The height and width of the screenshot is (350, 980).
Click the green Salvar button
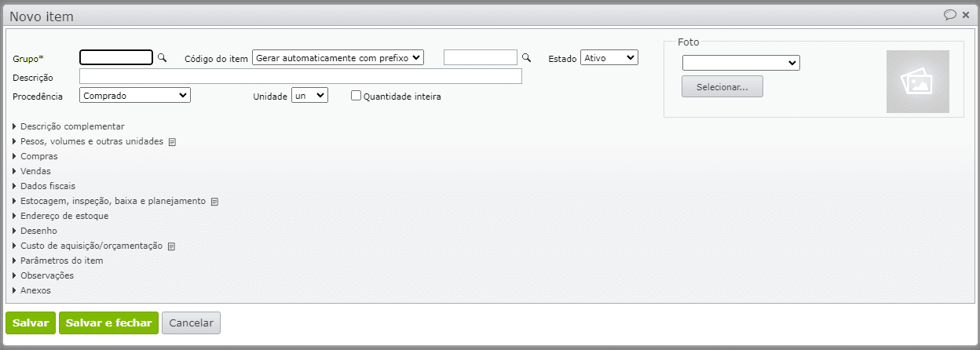click(31, 323)
